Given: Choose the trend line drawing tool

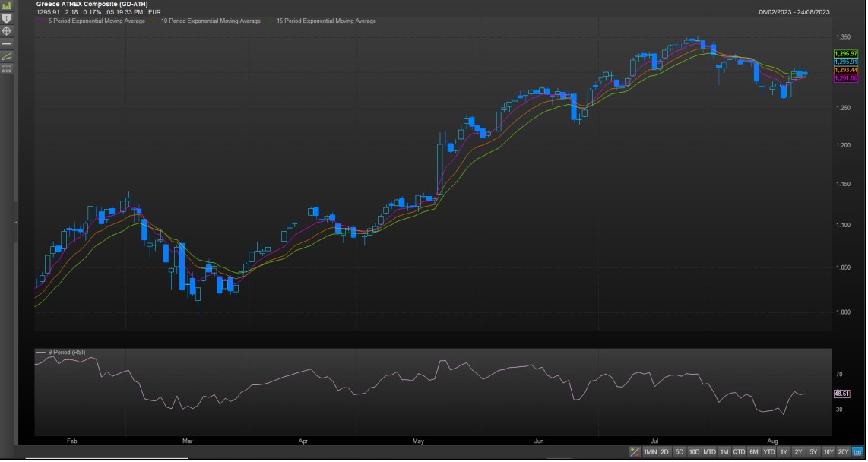Looking at the screenshot, I should click(7, 56).
